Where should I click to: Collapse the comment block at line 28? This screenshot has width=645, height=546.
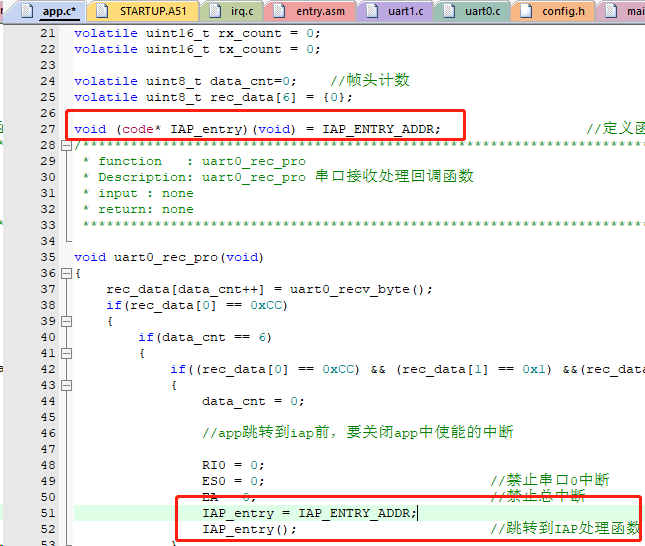[x=66, y=145]
